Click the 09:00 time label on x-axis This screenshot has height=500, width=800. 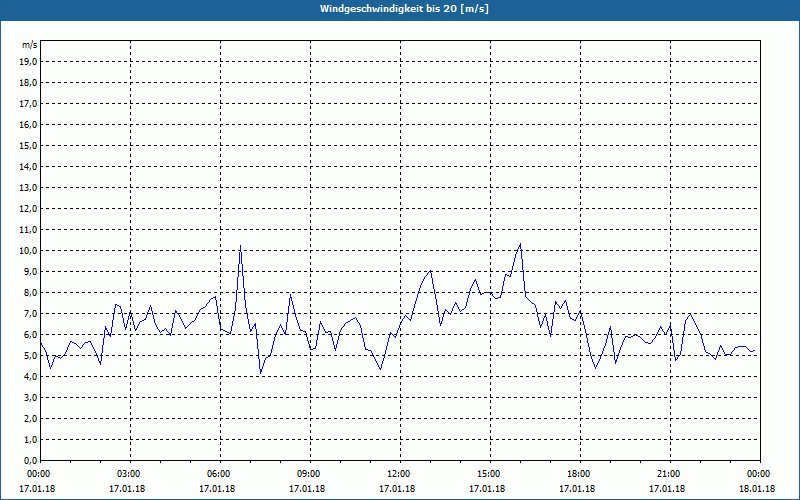click(310, 474)
